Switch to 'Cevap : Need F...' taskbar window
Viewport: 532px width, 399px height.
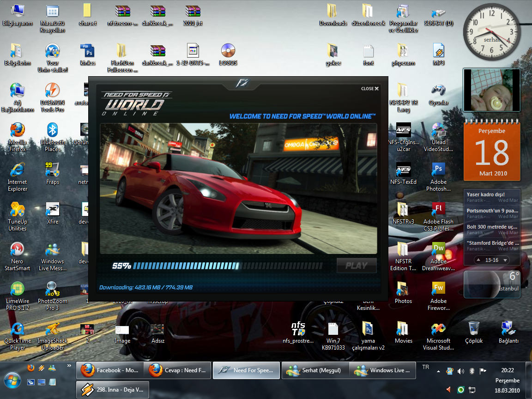(x=177, y=370)
